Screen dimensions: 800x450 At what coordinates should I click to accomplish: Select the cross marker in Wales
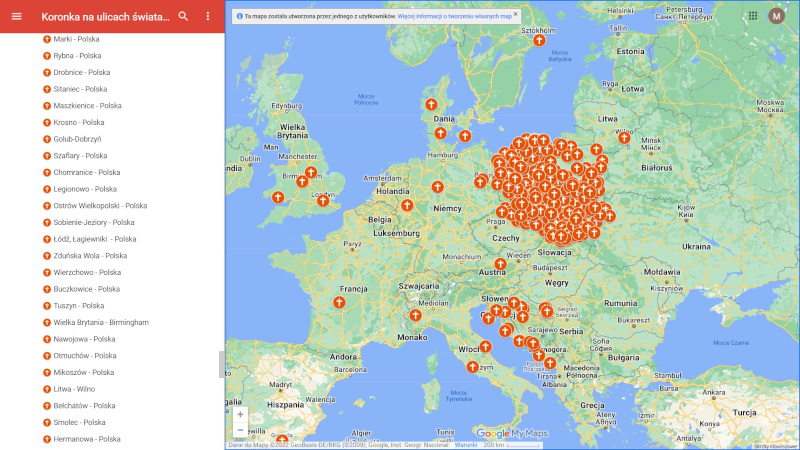278,196
